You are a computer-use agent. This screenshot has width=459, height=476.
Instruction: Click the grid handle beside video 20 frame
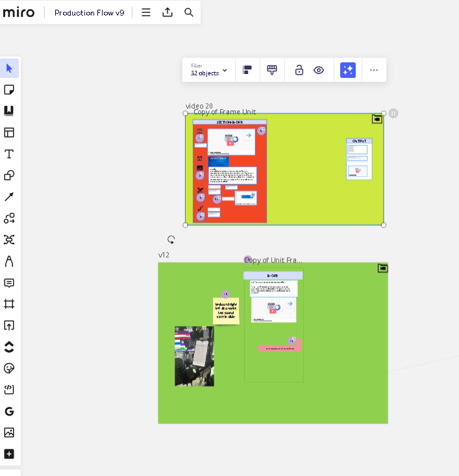click(393, 114)
